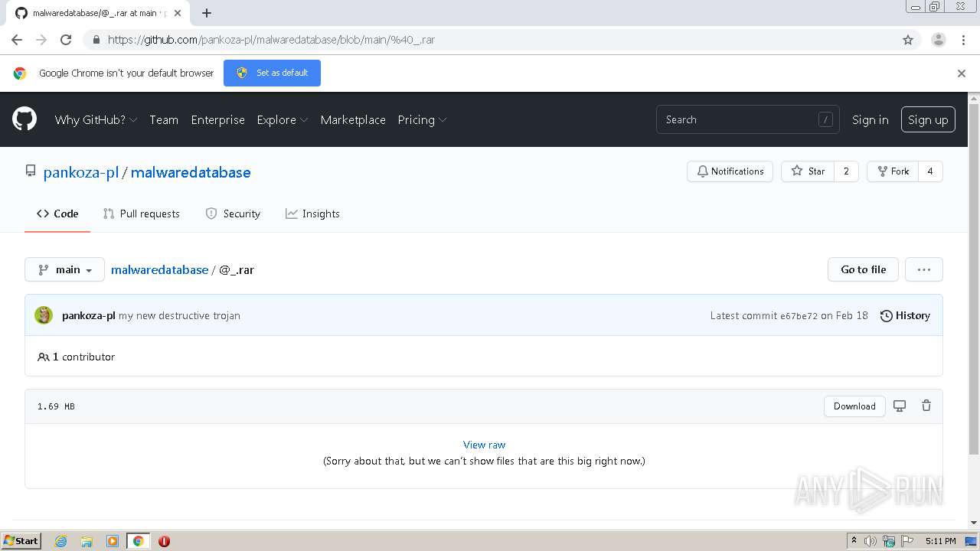The width and height of the screenshot is (980, 551).
Task: Expand the Pricing dropdown
Action: coord(422,119)
